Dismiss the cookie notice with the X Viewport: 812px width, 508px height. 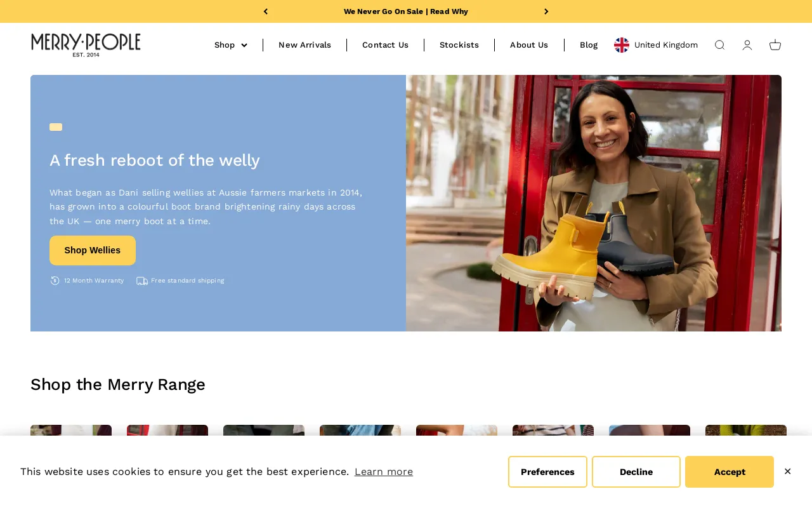(x=787, y=471)
